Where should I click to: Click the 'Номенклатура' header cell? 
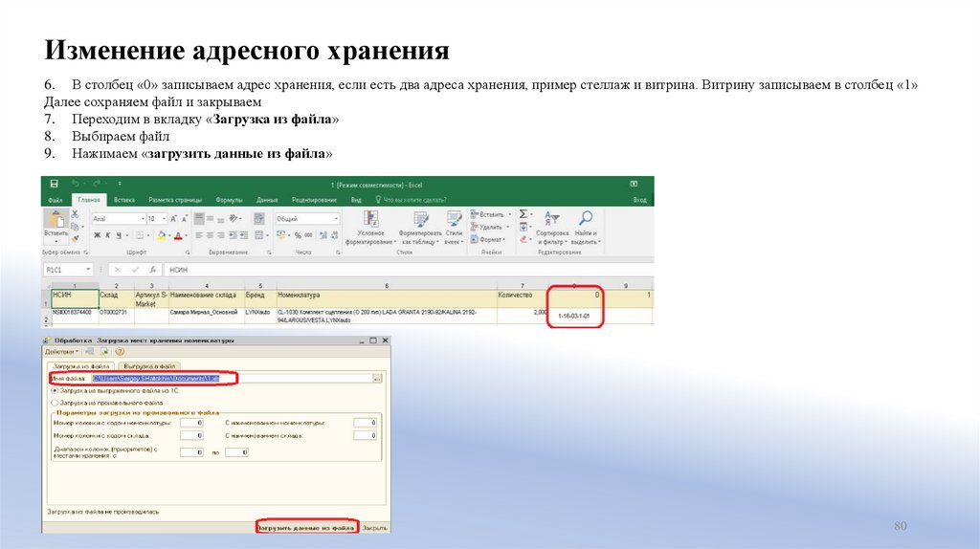pyautogui.click(x=387, y=298)
